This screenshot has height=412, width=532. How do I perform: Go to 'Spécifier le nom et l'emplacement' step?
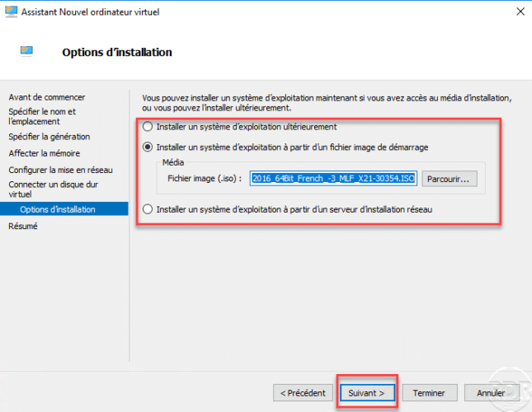(x=42, y=116)
